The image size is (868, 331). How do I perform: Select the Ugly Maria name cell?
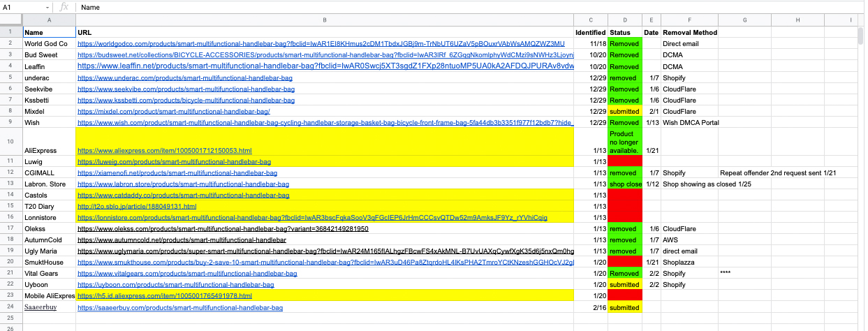49,251
